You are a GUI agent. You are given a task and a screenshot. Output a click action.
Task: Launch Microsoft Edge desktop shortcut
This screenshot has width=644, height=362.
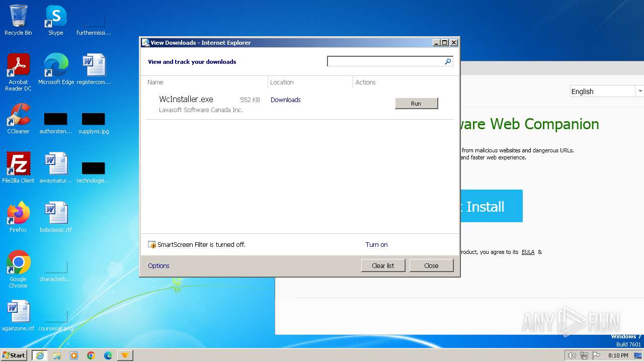point(56,69)
